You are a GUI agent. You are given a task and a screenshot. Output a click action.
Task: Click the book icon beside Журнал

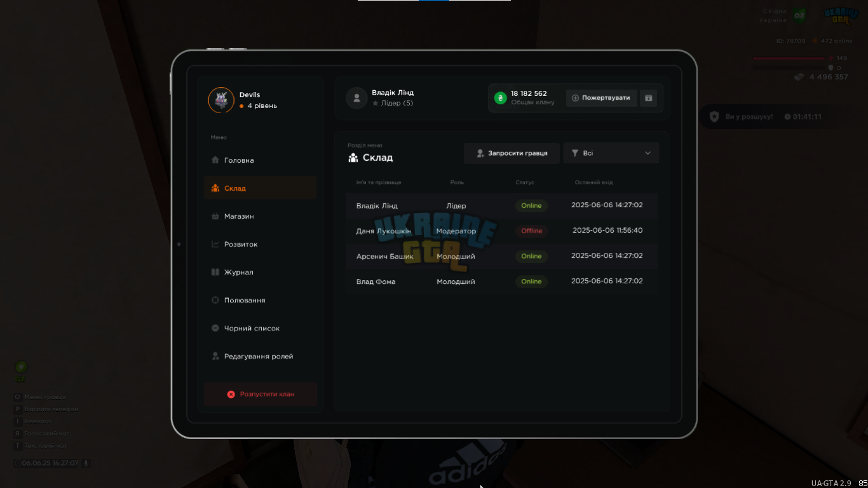pyautogui.click(x=215, y=272)
